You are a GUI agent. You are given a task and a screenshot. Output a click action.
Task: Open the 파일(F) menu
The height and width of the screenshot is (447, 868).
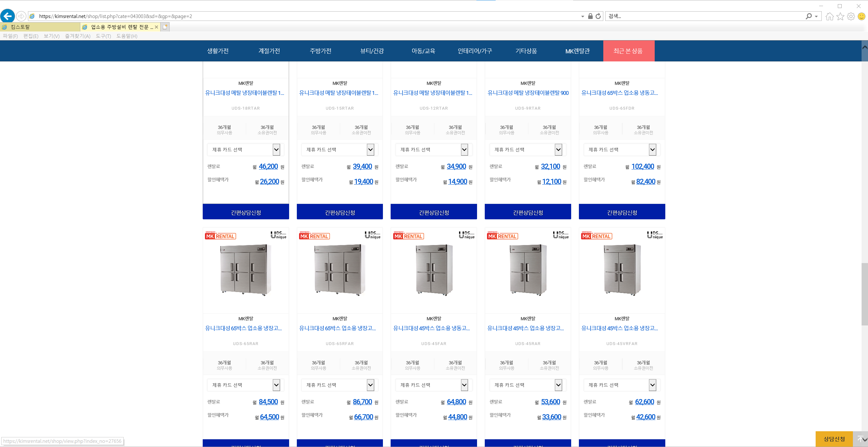pos(10,36)
